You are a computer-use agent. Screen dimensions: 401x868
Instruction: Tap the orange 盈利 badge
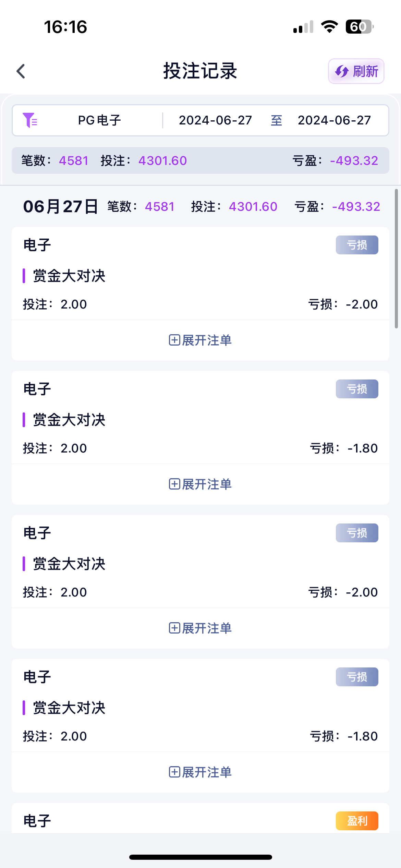(x=357, y=821)
